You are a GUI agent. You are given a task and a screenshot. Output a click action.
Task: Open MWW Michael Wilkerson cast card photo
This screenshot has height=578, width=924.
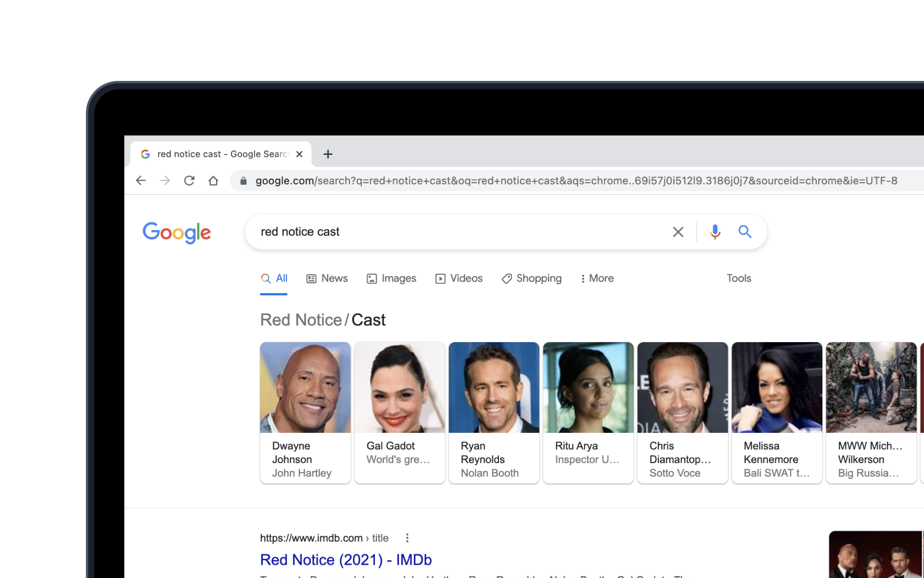pos(871,387)
